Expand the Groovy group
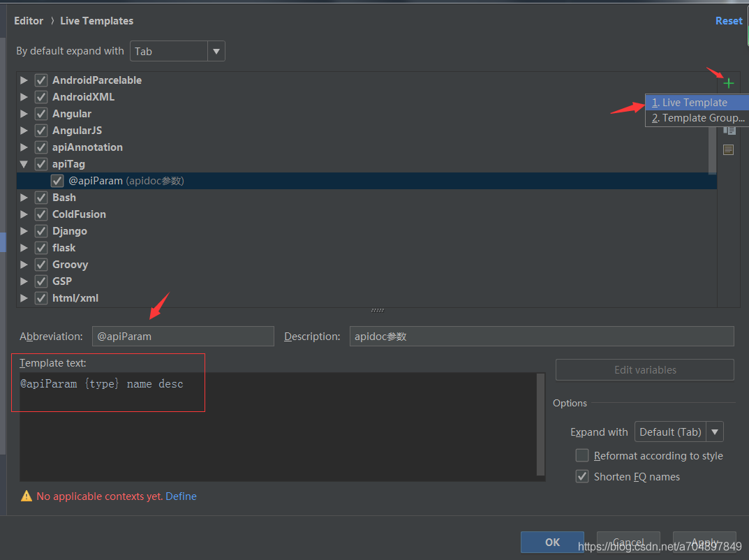 pyautogui.click(x=24, y=264)
